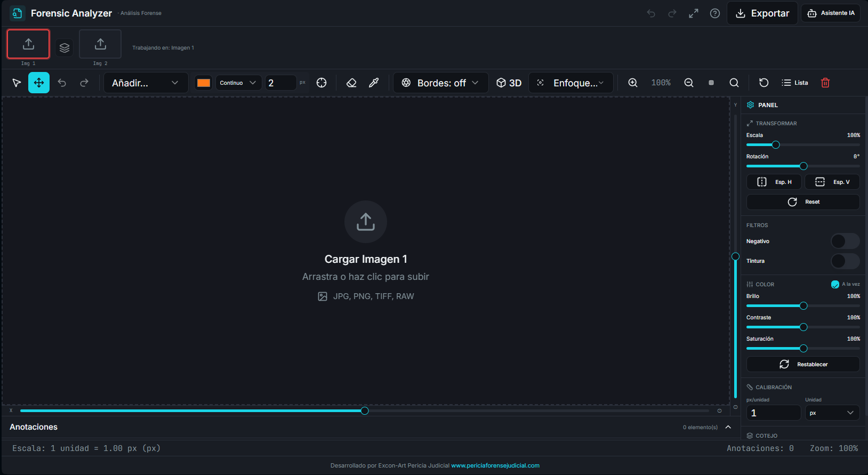The height and width of the screenshot is (475, 868).
Task: Toggle the 3D view button
Action: point(509,83)
